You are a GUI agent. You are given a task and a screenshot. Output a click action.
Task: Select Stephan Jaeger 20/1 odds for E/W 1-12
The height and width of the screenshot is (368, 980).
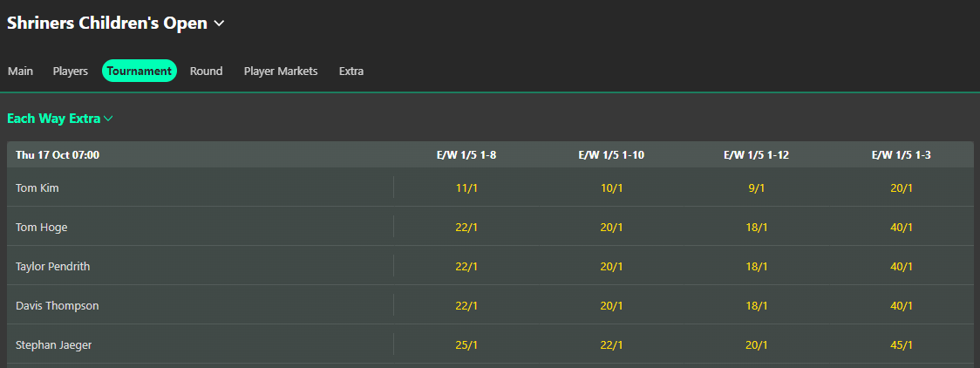[756, 344]
